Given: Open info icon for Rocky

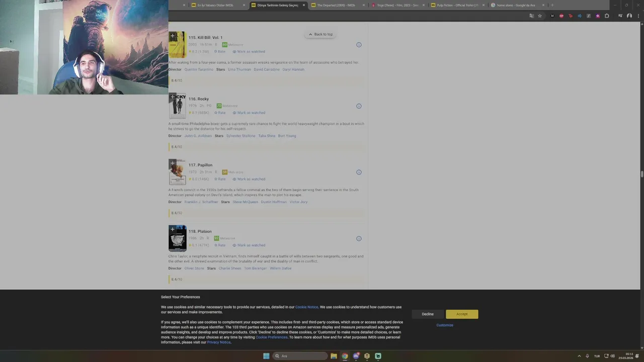Looking at the screenshot, I should (359, 106).
